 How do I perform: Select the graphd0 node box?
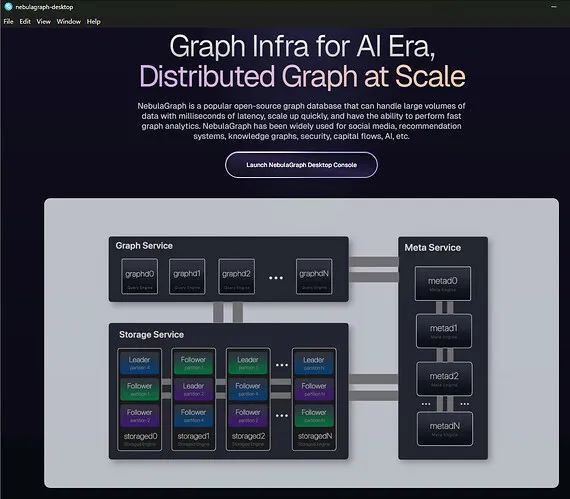pyautogui.click(x=140, y=276)
